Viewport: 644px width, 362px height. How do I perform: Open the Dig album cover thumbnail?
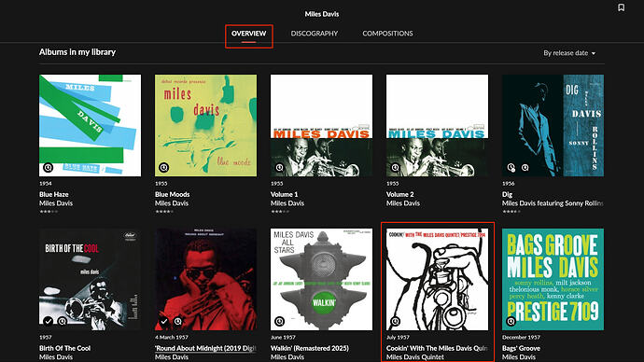[553, 126]
